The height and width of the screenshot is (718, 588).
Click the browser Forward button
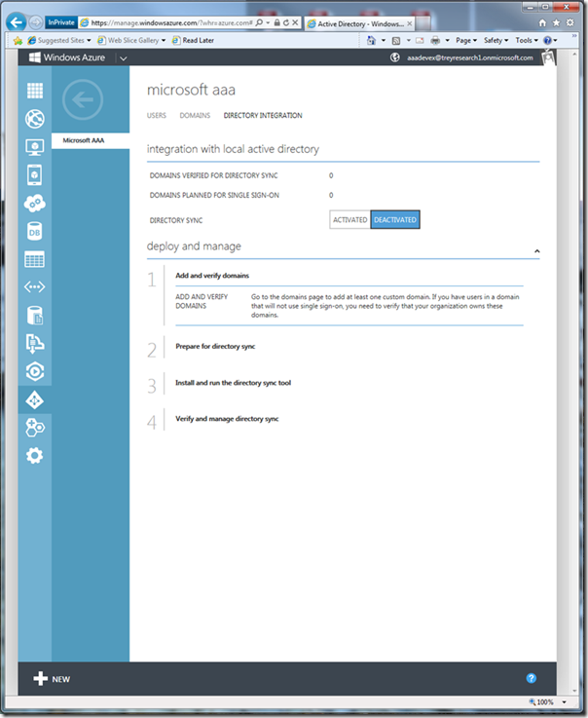(35, 22)
